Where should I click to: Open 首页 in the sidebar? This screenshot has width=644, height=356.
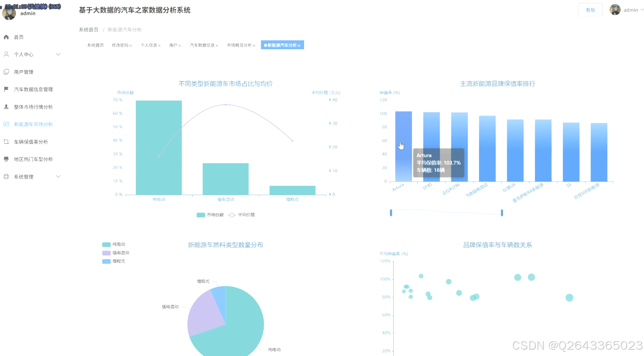coord(19,37)
